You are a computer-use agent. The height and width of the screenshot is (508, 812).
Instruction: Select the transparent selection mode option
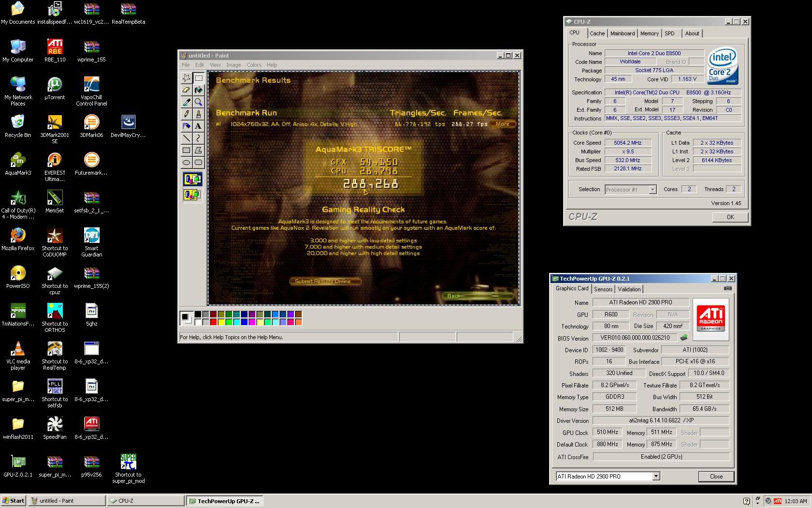click(x=192, y=195)
